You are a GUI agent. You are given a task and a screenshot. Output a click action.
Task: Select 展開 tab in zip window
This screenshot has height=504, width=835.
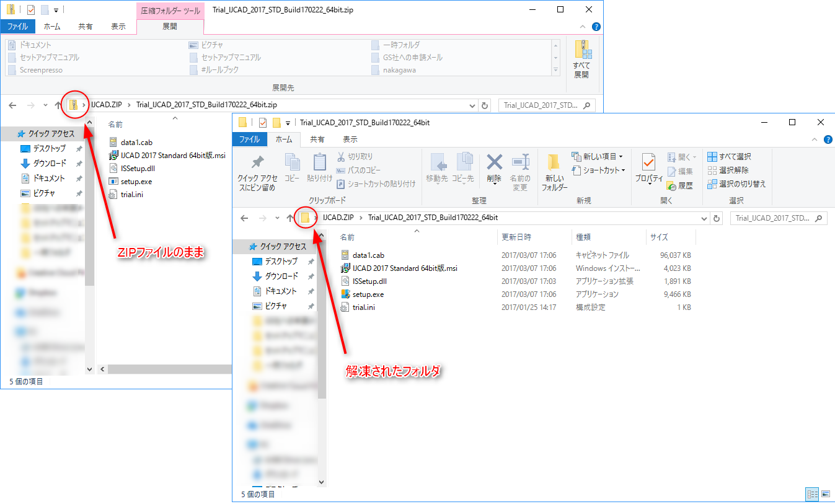point(169,27)
